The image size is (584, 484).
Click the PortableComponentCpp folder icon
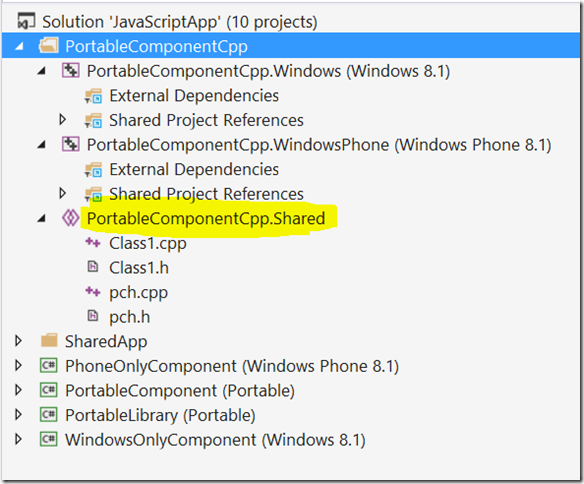[49, 46]
